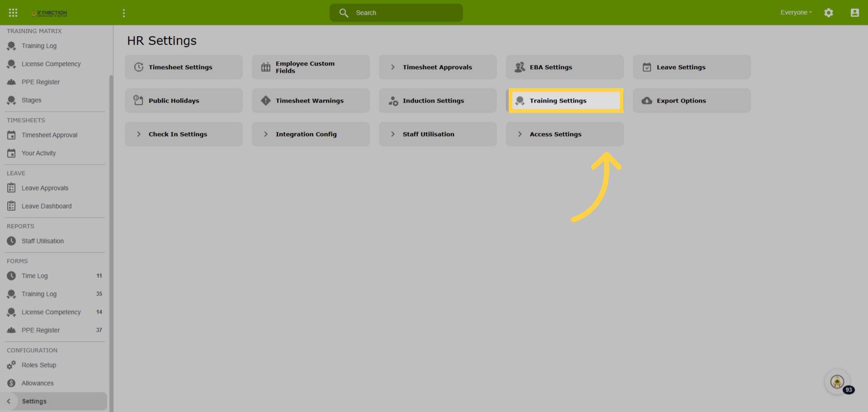The width and height of the screenshot is (868, 412).
Task: Open Employee Custom Fields tile
Action: click(311, 67)
